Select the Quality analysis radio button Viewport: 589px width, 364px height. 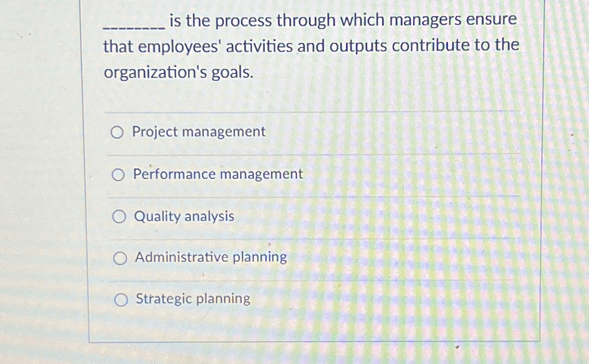click(118, 217)
